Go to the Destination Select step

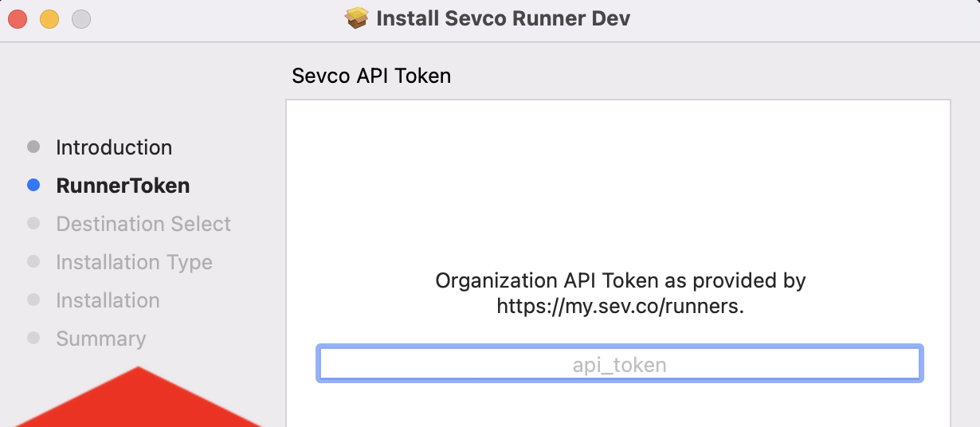tap(143, 224)
